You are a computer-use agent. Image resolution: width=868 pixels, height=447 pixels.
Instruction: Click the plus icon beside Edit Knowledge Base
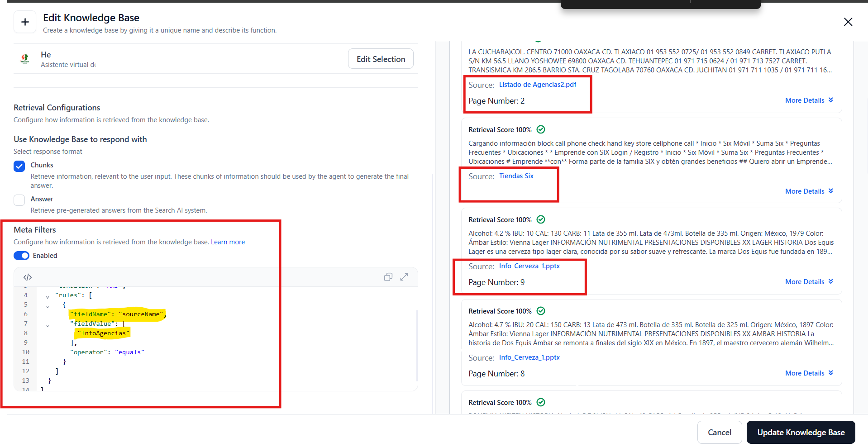[x=25, y=22]
